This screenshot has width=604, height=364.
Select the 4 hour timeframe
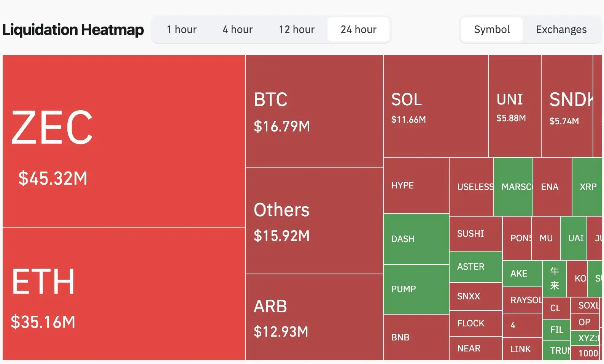point(237,30)
